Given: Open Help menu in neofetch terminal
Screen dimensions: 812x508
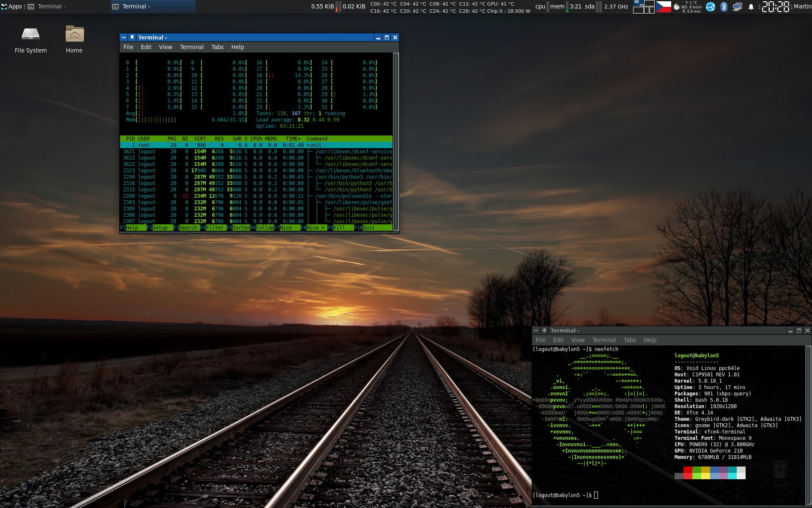Looking at the screenshot, I should tap(650, 340).
